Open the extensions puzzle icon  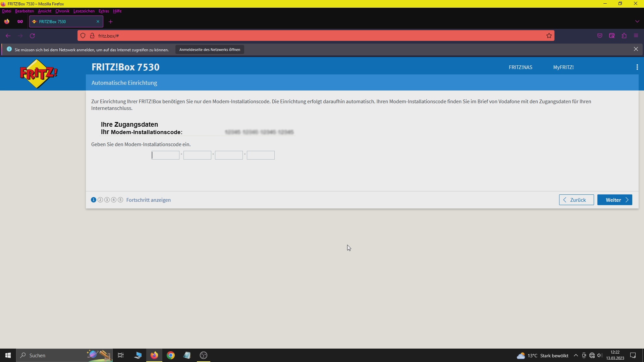624,36
